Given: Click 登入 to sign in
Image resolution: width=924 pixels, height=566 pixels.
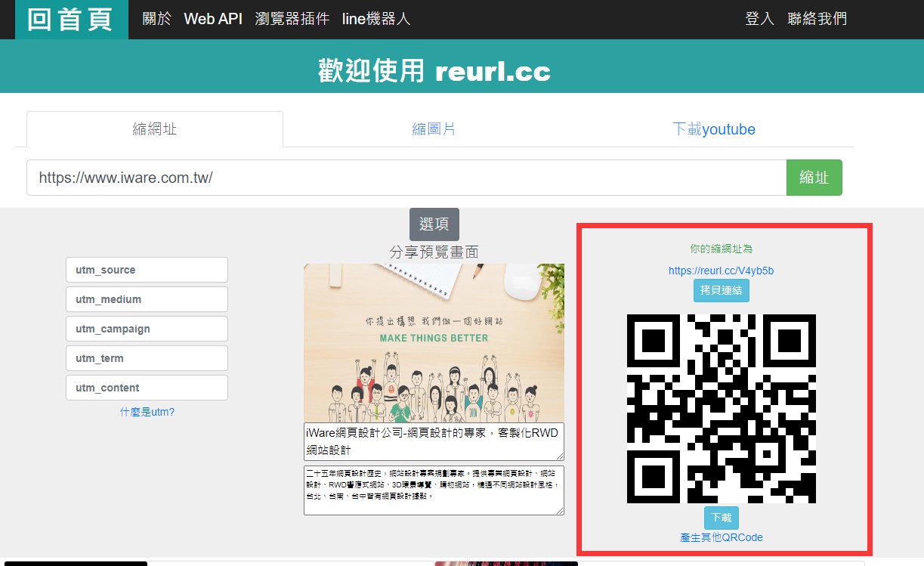Looking at the screenshot, I should point(759,19).
